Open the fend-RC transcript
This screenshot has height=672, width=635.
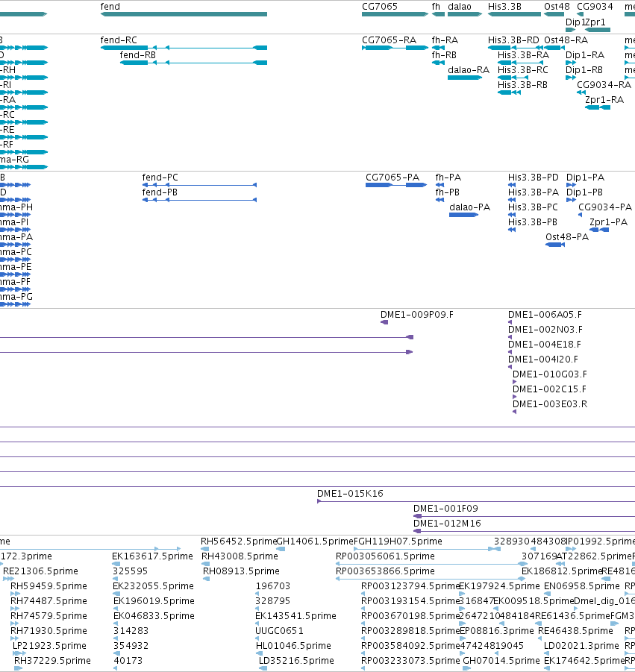[x=184, y=48]
